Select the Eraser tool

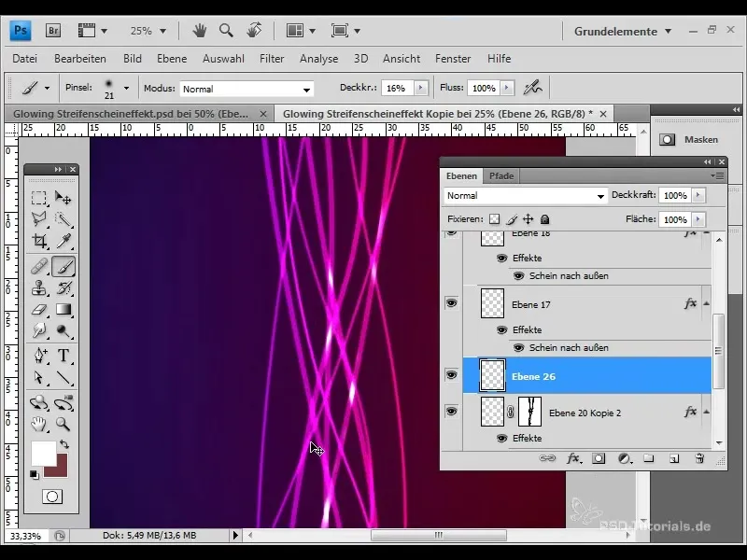pos(39,310)
